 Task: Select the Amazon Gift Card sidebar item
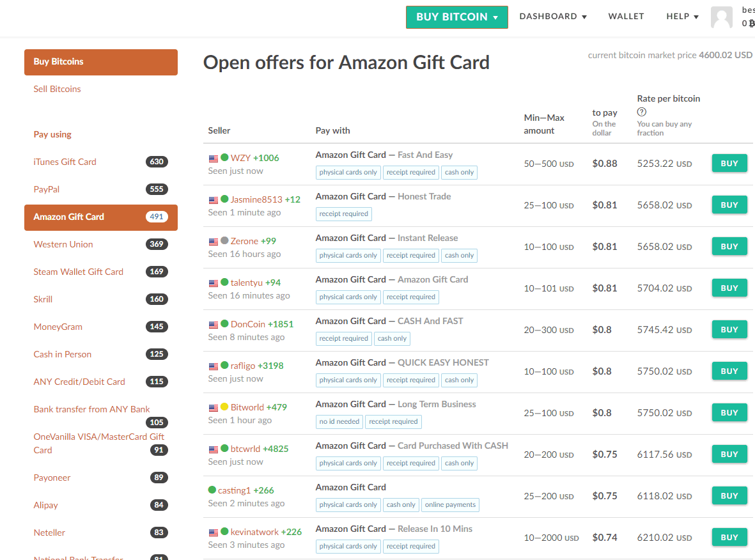pyautogui.click(x=100, y=217)
